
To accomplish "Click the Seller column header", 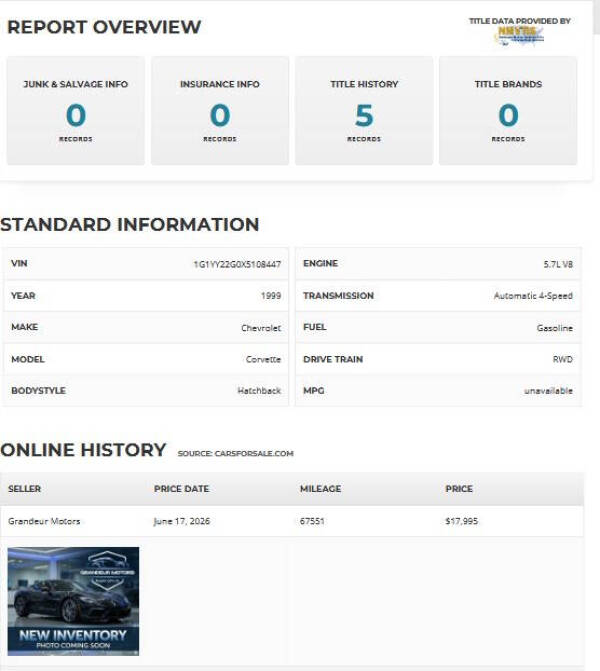I will [x=24, y=489].
